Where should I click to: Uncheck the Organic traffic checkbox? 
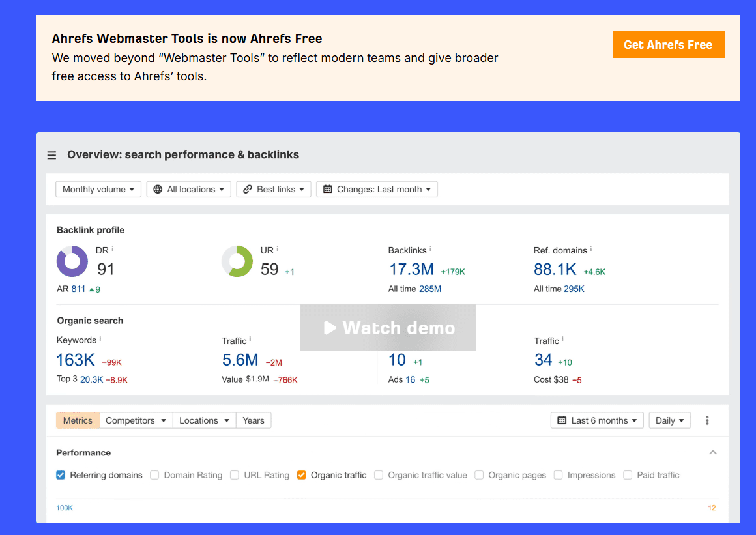pos(301,475)
